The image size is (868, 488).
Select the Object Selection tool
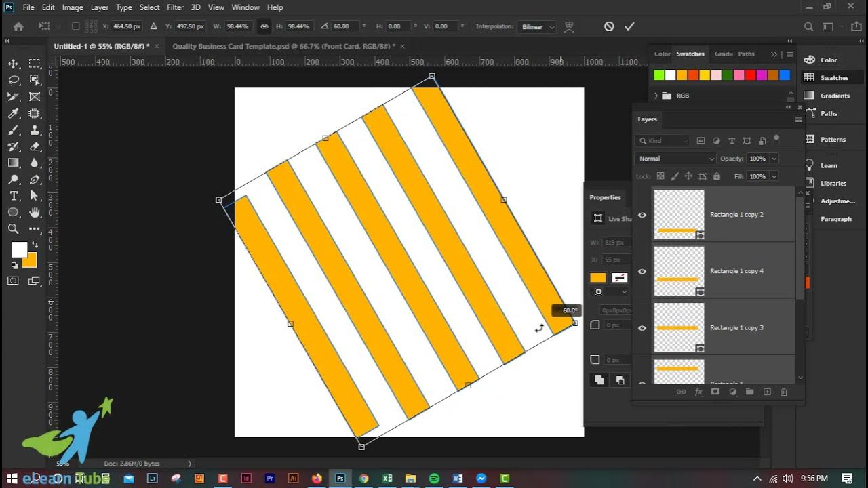35,80
